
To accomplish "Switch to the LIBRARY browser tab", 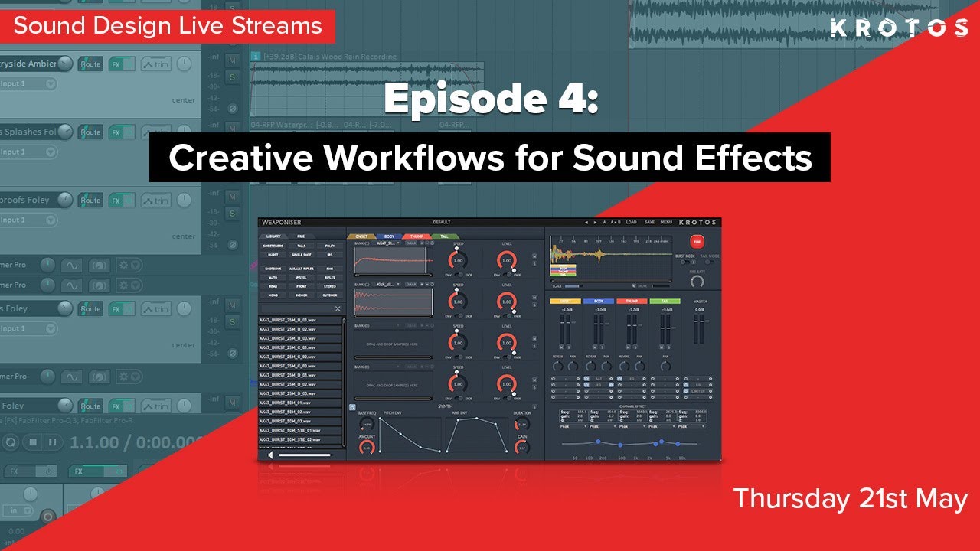I will tap(273, 236).
